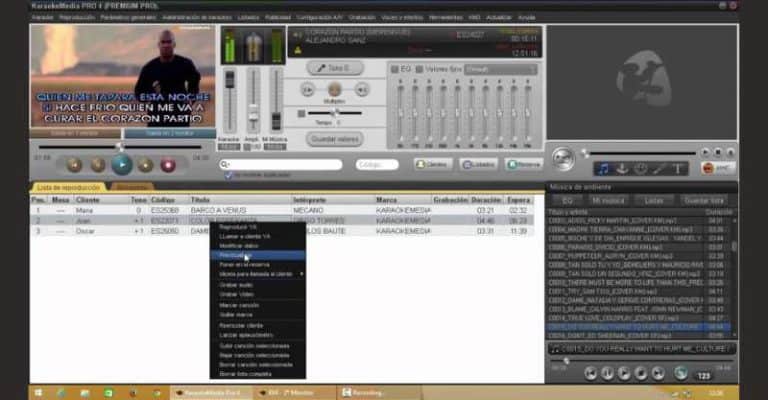Click the song search input field

pos(281,165)
